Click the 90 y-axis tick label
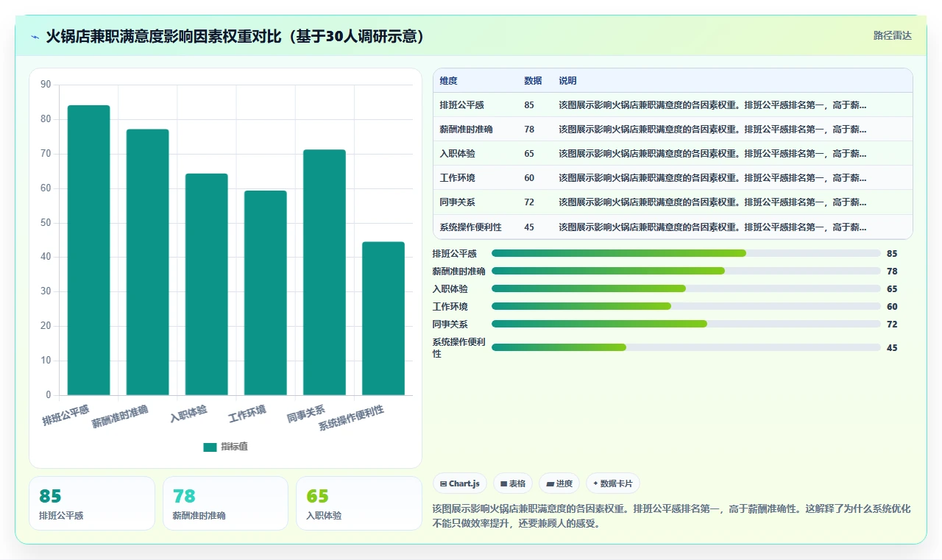The width and height of the screenshot is (942, 560). 46,85
